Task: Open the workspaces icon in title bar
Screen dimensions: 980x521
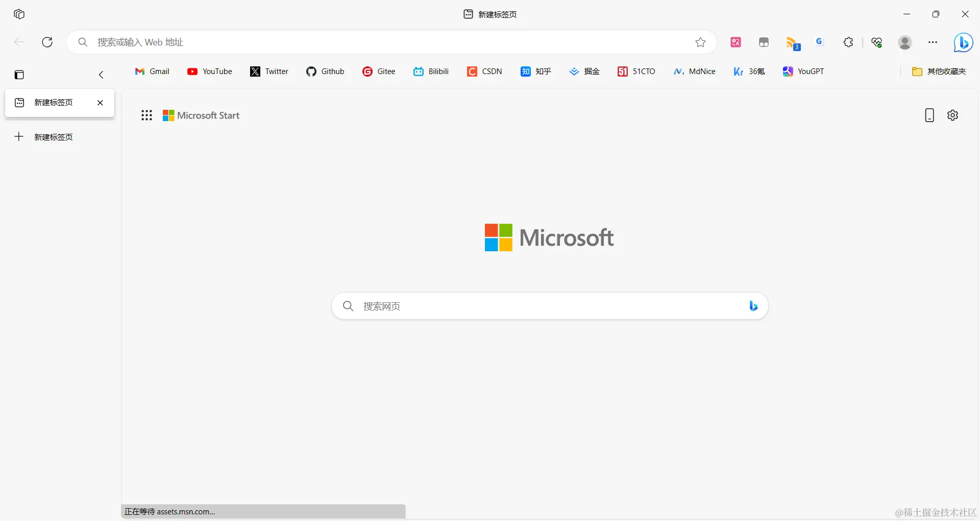Action: (x=19, y=14)
